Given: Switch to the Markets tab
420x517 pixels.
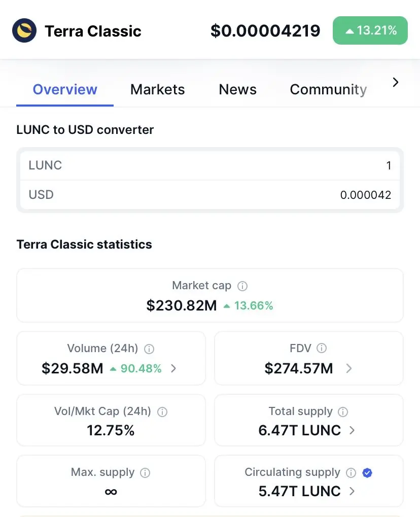Looking at the screenshot, I should tap(158, 89).
